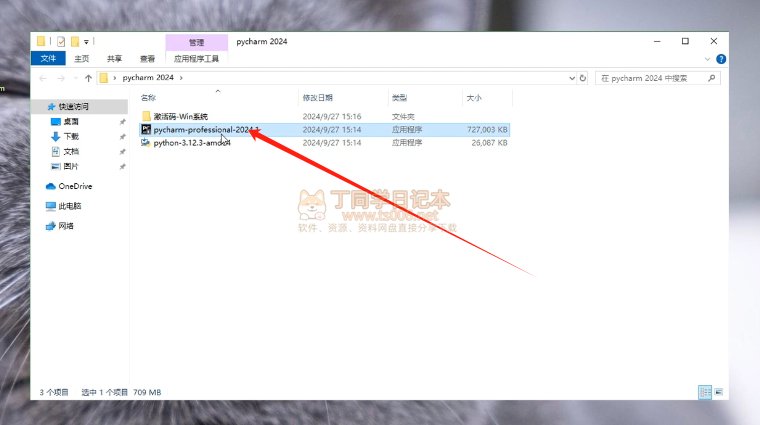This screenshot has width=760, height=425.
Task: Switch to details view in status bar
Action: 705,392
